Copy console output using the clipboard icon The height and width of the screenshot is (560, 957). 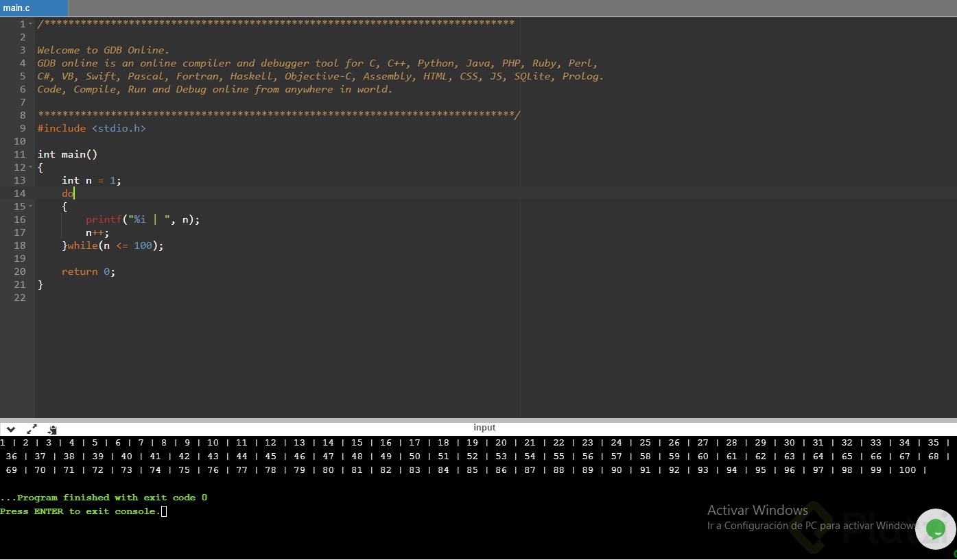coord(52,430)
